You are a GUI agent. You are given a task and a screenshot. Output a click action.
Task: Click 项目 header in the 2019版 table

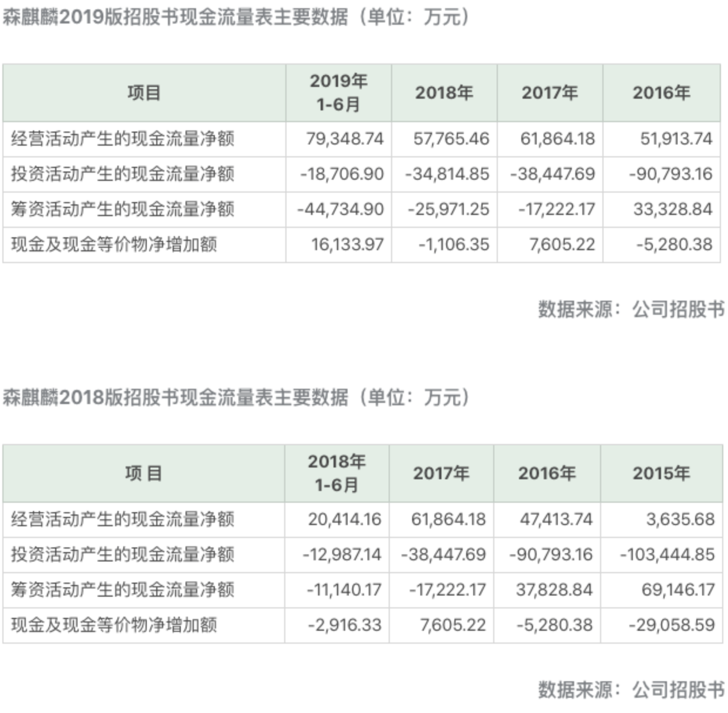(144, 93)
